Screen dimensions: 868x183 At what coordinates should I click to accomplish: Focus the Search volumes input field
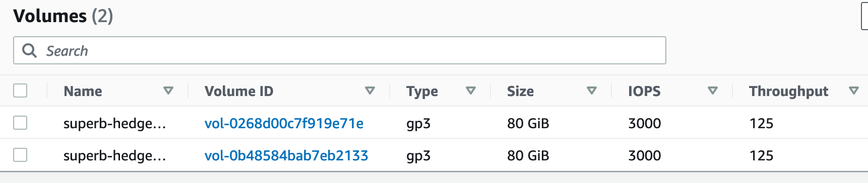click(x=339, y=50)
